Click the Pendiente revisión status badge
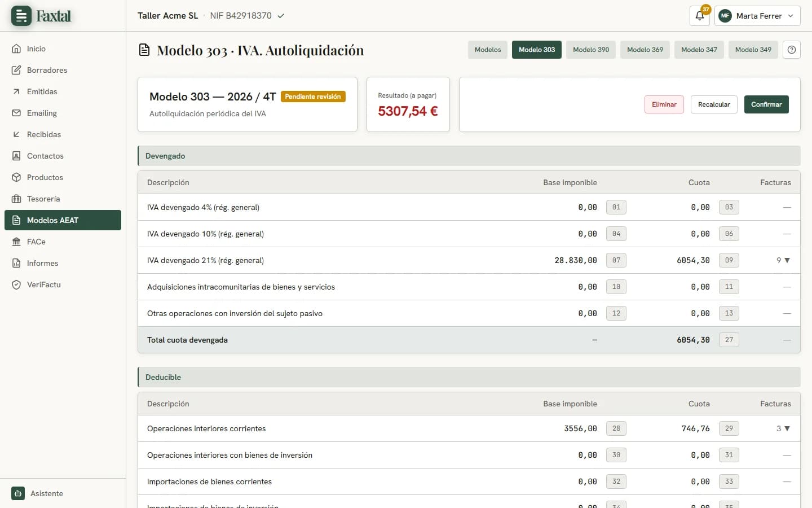Viewport: 812px width, 508px height. point(313,97)
